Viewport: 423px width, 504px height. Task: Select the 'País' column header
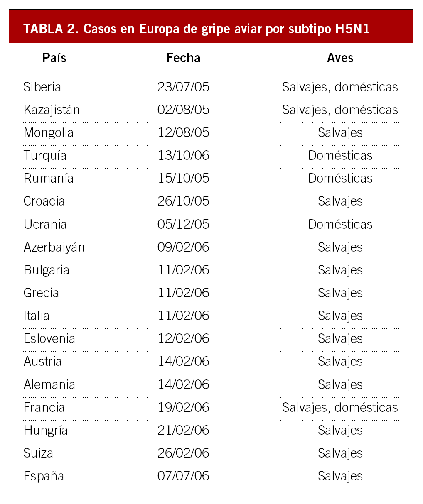coord(54,58)
